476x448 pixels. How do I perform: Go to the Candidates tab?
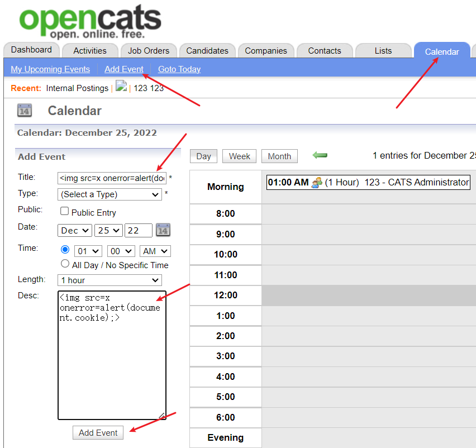point(207,51)
